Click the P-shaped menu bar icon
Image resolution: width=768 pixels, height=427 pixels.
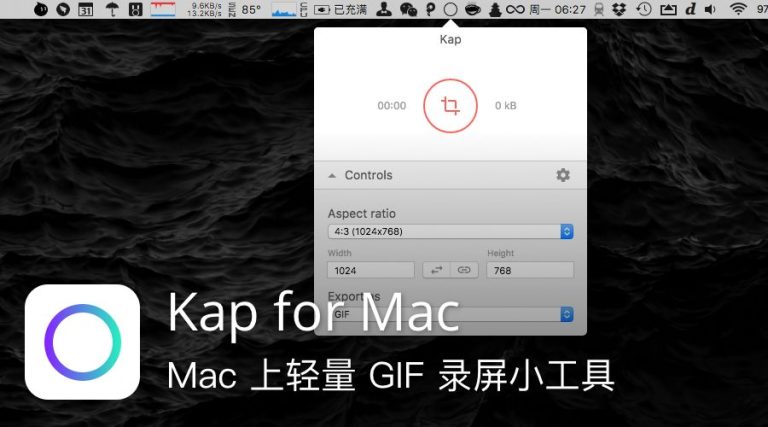431,9
